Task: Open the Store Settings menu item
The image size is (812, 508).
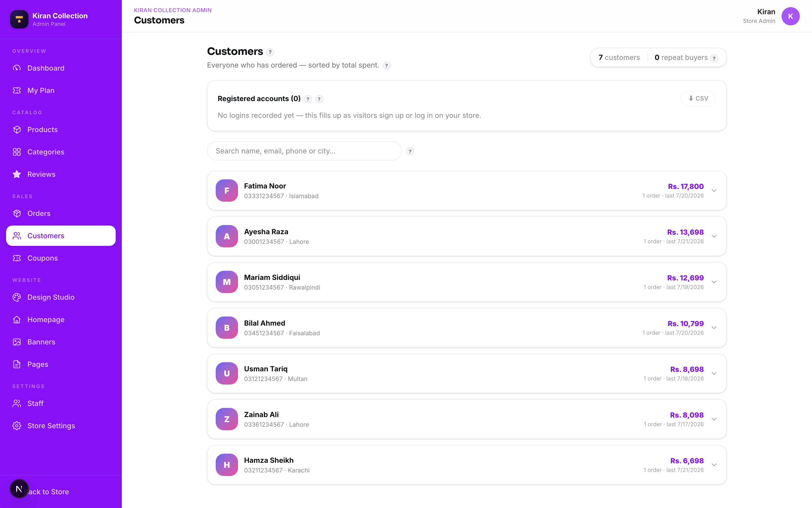Action: click(x=61, y=426)
